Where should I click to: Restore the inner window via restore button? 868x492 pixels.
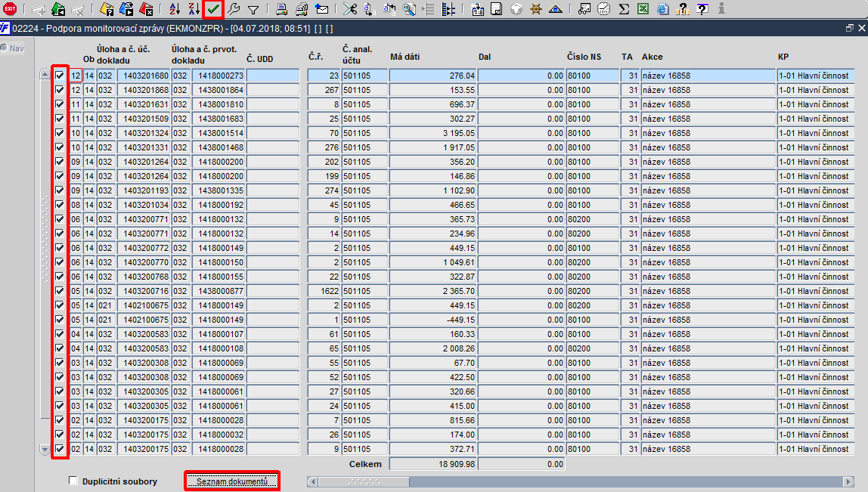point(850,28)
